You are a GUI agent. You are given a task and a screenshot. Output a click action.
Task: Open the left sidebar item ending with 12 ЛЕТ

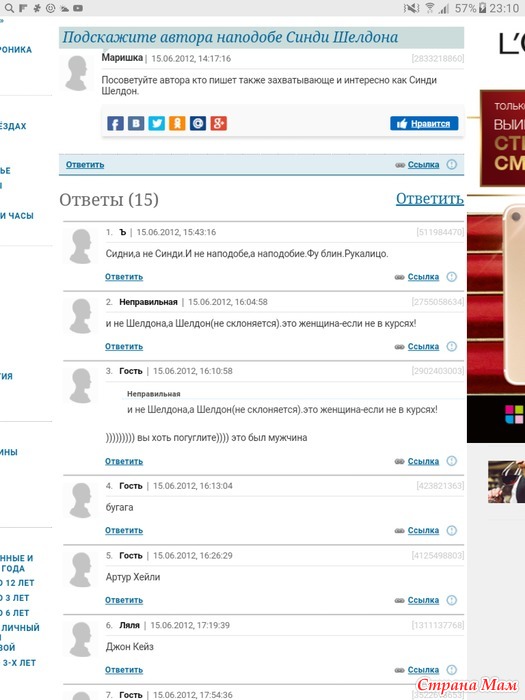point(17,583)
